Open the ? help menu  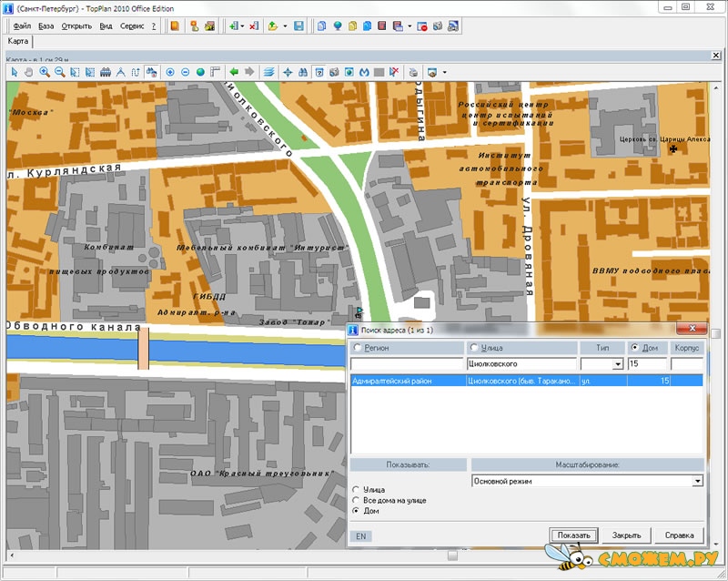[x=154, y=26]
